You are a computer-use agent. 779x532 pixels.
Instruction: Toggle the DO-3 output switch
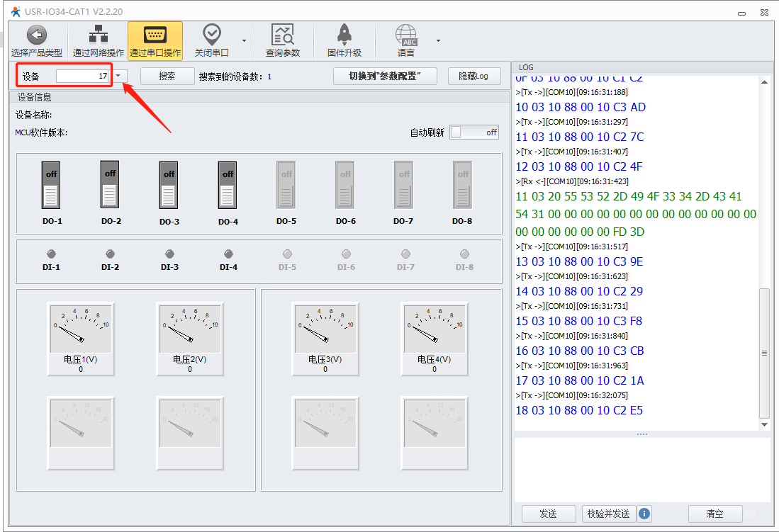(x=169, y=185)
